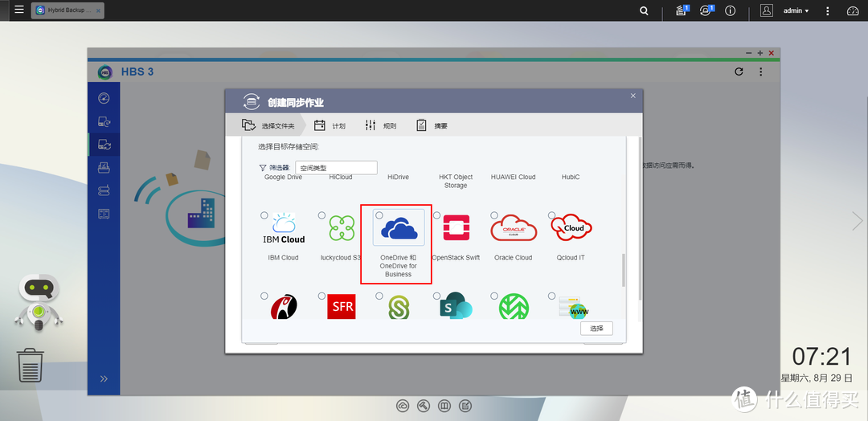Select the luckycloud S3 radio button

(x=321, y=215)
